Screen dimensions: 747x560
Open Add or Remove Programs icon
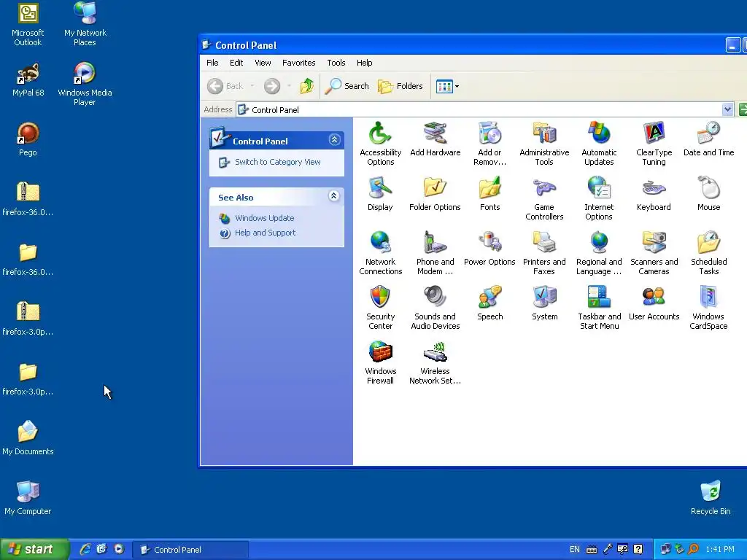click(489, 143)
